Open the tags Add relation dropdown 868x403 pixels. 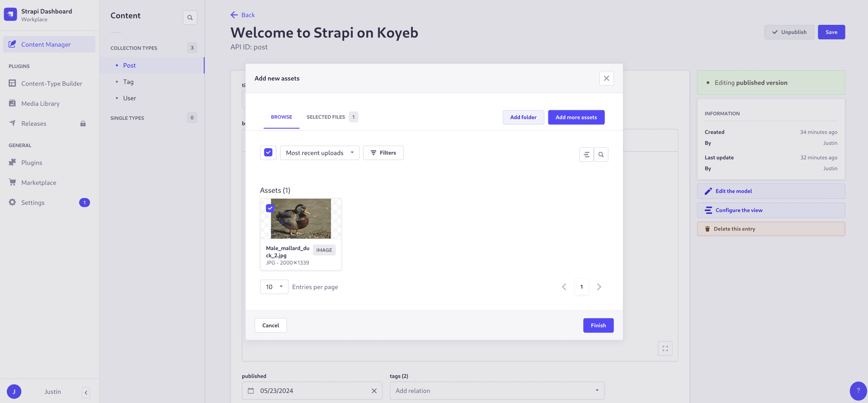tap(496, 391)
